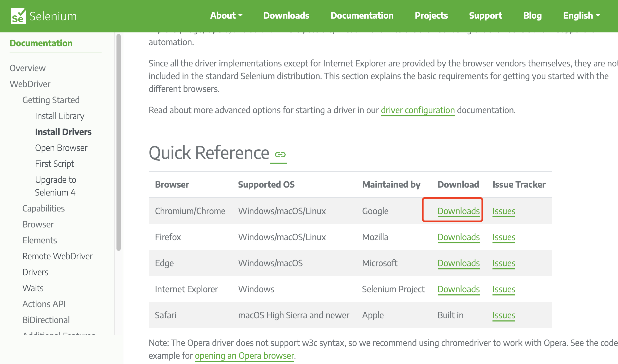
Task: Click the Supported OS column header
Action: point(266,184)
